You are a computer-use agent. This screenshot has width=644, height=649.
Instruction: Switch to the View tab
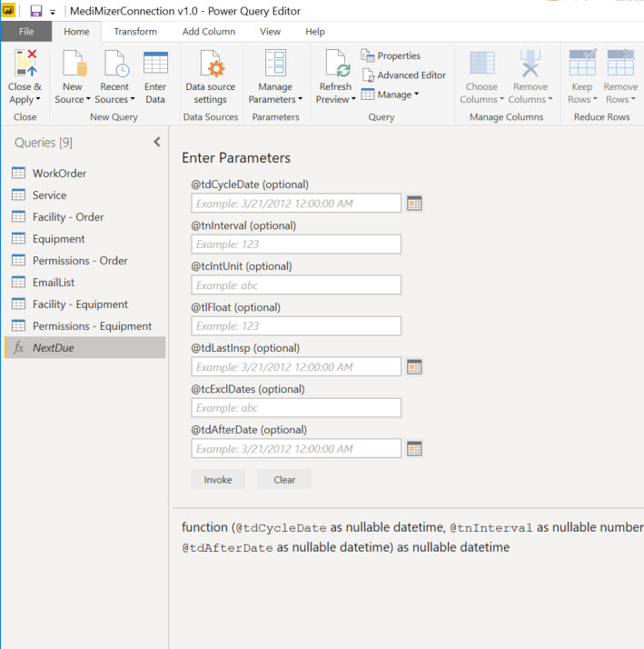(270, 32)
